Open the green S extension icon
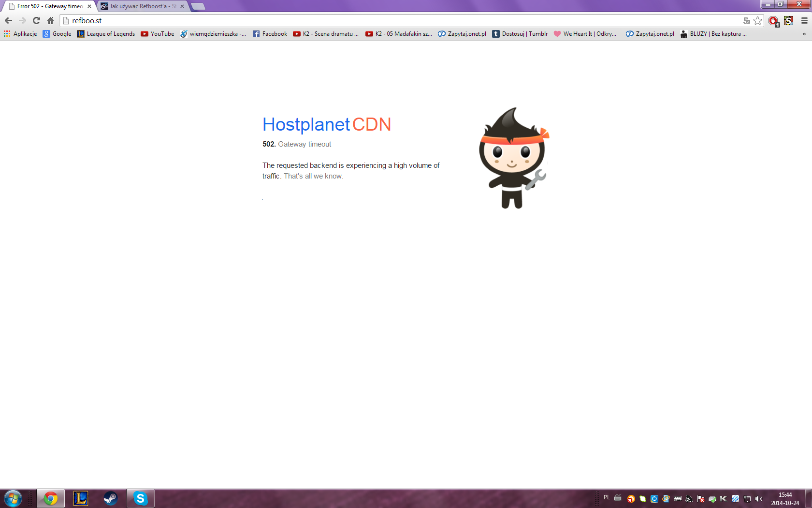 pyautogui.click(x=789, y=20)
